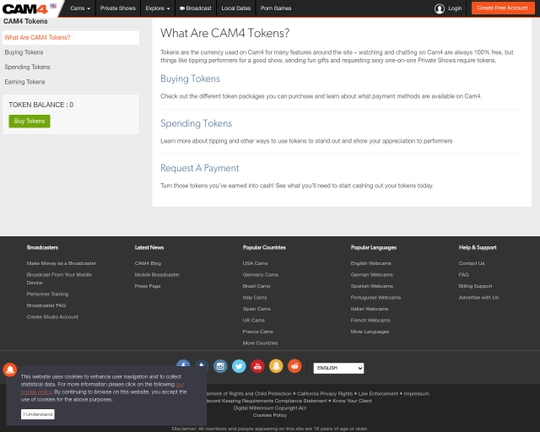
Task: Click the CAM4 logo
Action: pos(25,9)
